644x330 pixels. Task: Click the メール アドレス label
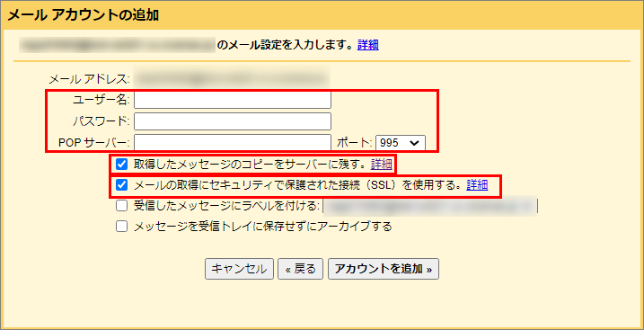[x=90, y=78]
